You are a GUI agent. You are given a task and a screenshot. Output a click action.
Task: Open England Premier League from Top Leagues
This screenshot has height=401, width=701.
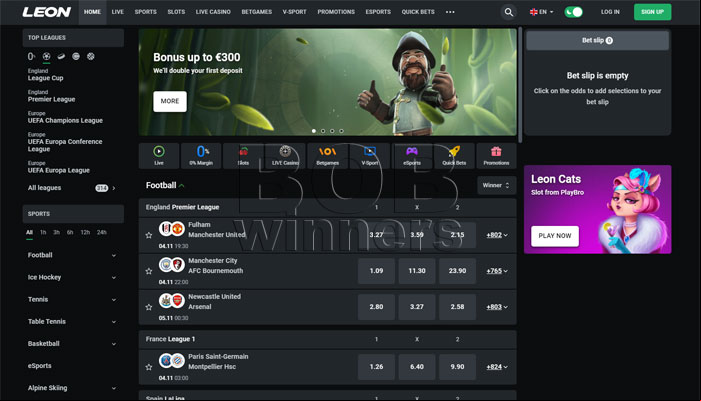pos(51,96)
